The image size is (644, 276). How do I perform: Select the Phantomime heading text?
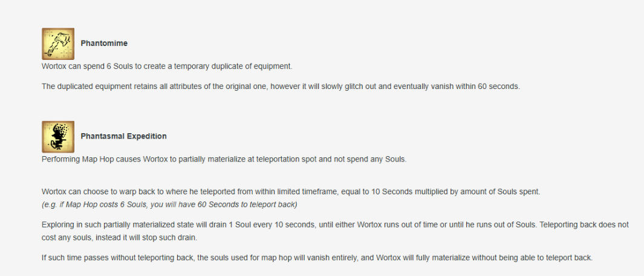[104, 43]
